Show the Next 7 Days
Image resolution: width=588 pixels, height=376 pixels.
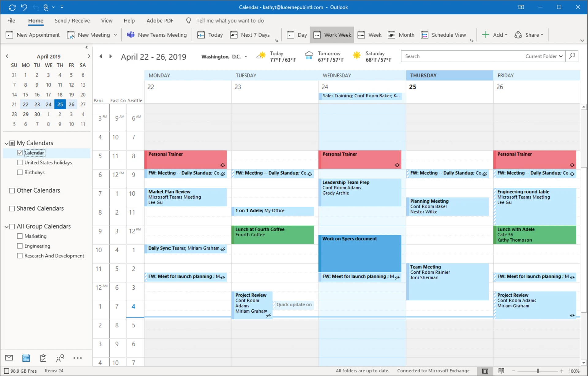(x=250, y=35)
